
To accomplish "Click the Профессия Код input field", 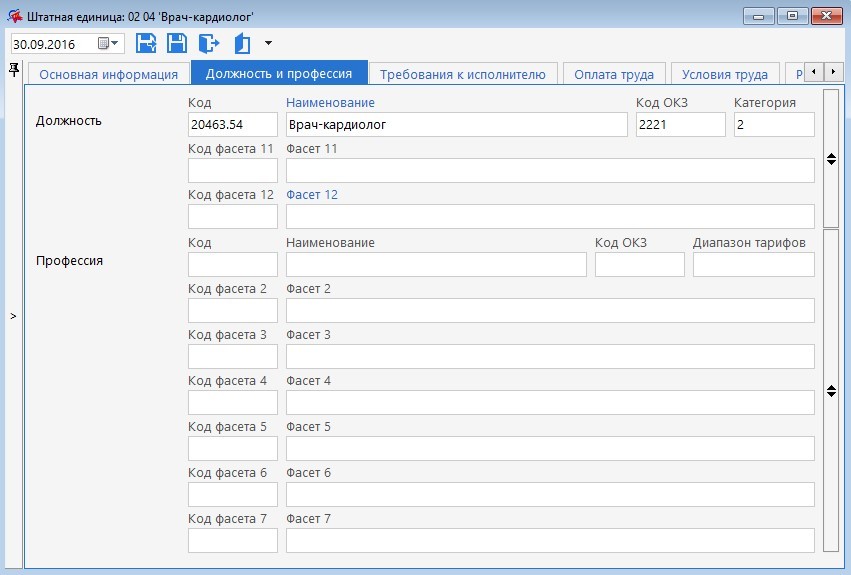I will (233, 264).
